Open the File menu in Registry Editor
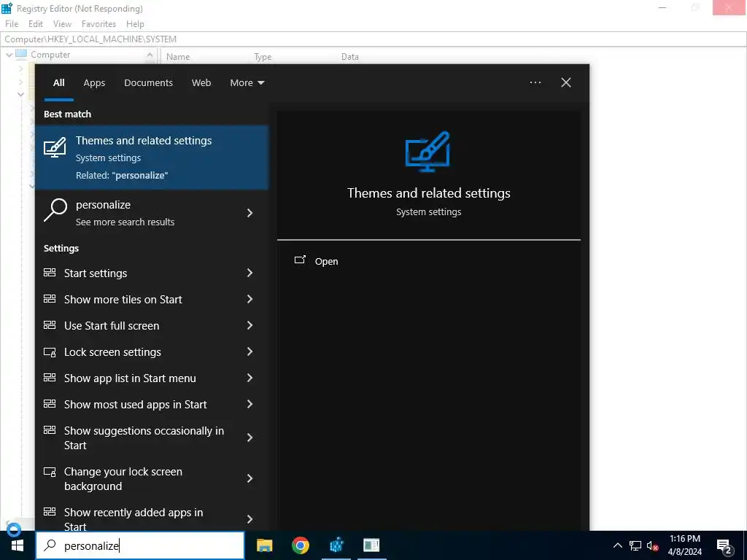This screenshot has height=560, width=747. (12, 24)
